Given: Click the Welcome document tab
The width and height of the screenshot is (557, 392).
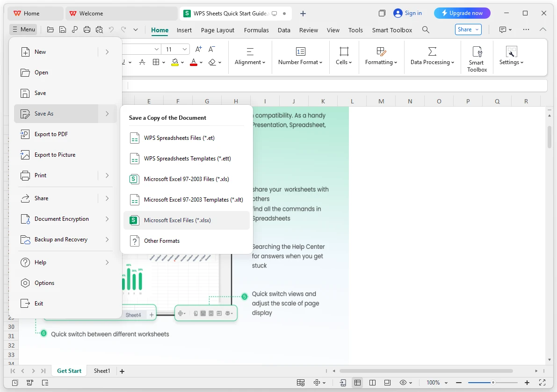Looking at the screenshot, I should pyautogui.click(x=121, y=14).
